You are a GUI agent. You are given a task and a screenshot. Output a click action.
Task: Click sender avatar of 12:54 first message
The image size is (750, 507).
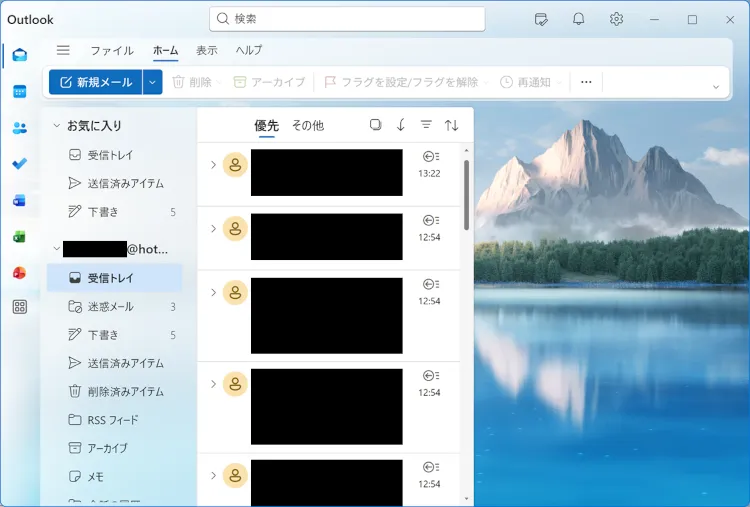pyautogui.click(x=235, y=229)
